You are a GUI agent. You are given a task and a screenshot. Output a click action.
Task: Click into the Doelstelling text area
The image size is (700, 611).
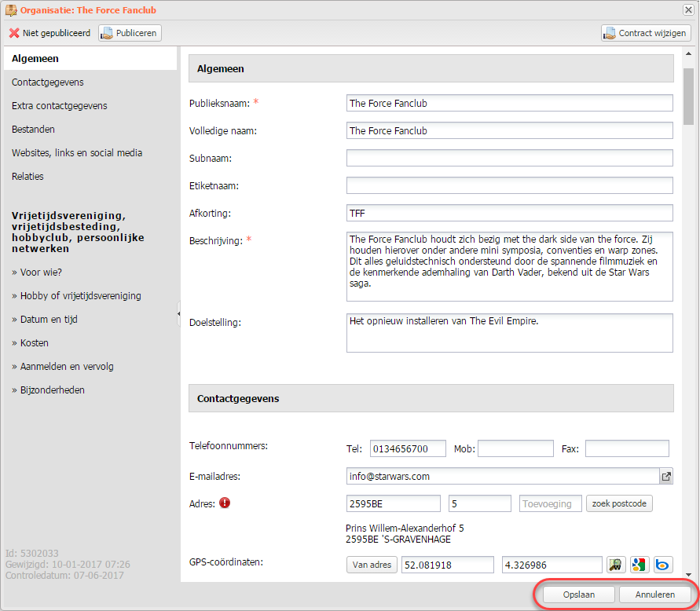click(509, 333)
